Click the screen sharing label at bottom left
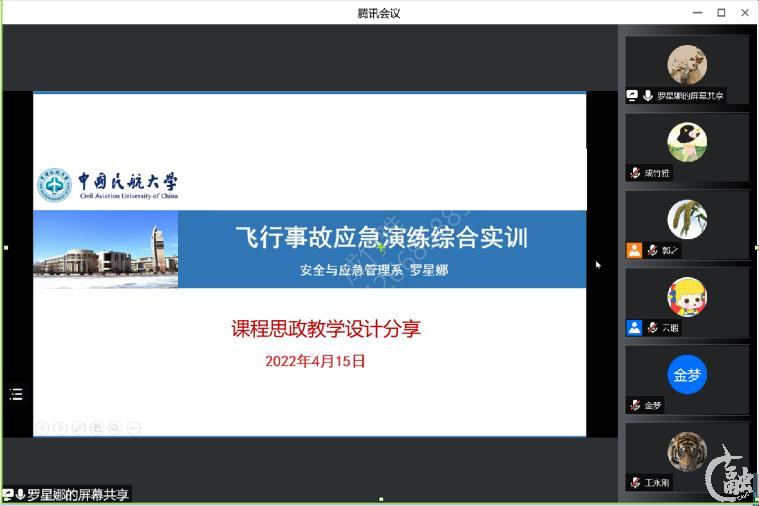Viewport: 759px width, 506px height. (66, 494)
